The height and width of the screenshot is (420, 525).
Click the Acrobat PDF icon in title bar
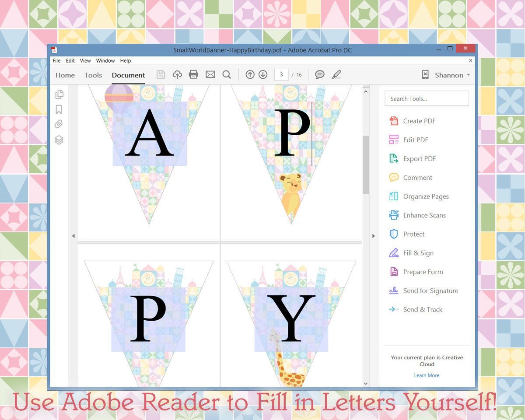tap(54, 50)
